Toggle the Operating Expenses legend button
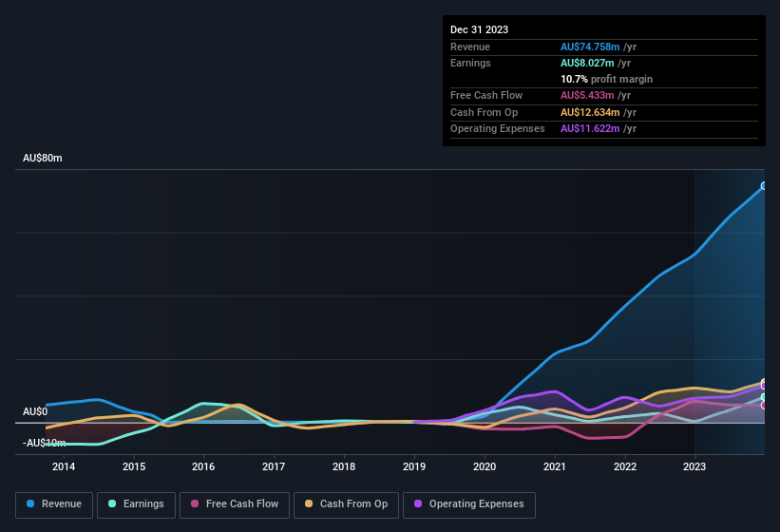The height and width of the screenshot is (532, 780). click(x=469, y=504)
